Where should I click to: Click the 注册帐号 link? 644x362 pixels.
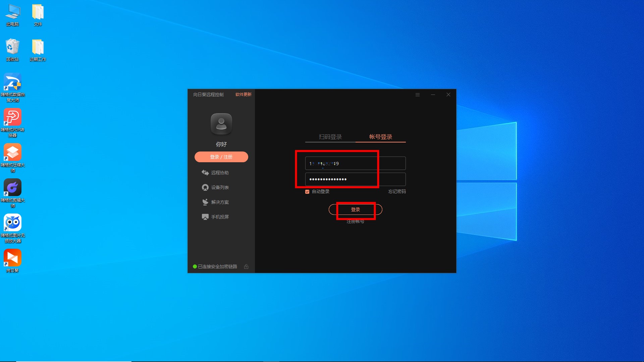point(356,222)
